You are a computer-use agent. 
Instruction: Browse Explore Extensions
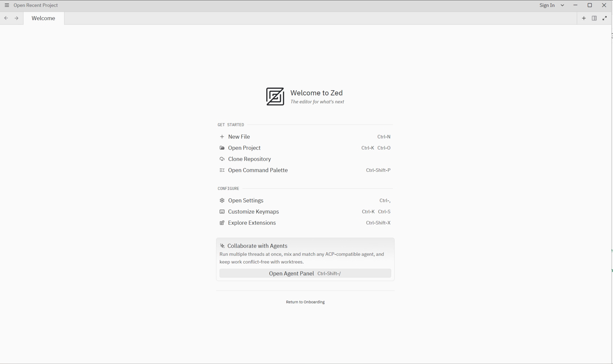pos(305,223)
